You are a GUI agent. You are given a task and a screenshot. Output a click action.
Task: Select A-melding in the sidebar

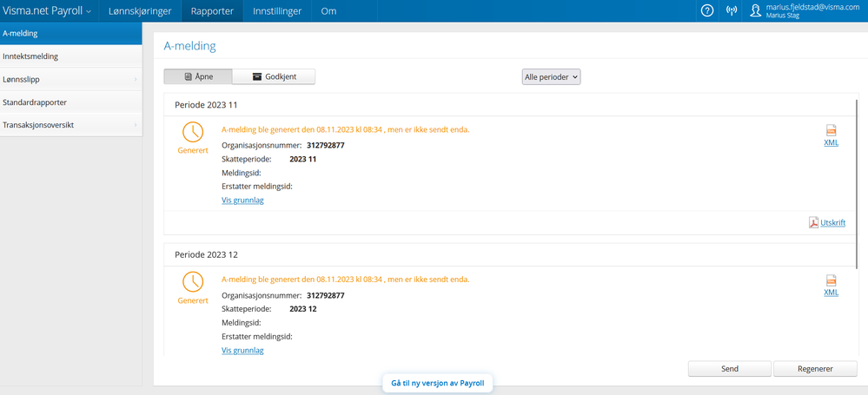(x=71, y=33)
